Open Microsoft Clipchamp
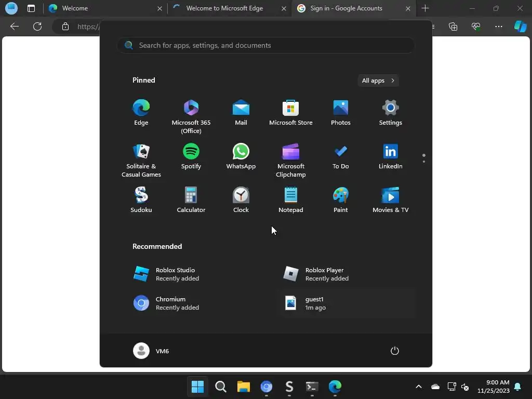The width and height of the screenshot is (532, 399). (291, 161)
